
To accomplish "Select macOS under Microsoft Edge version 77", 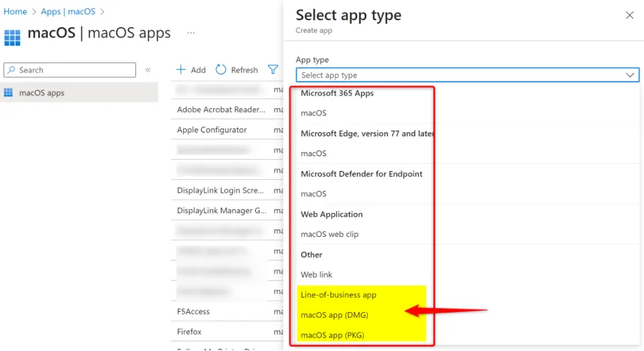I will click(314, 154).
